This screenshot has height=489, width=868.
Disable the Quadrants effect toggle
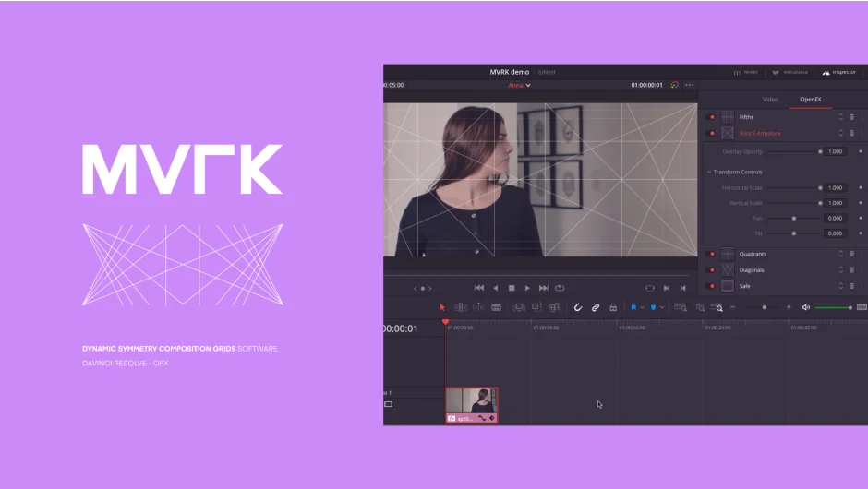712,254
